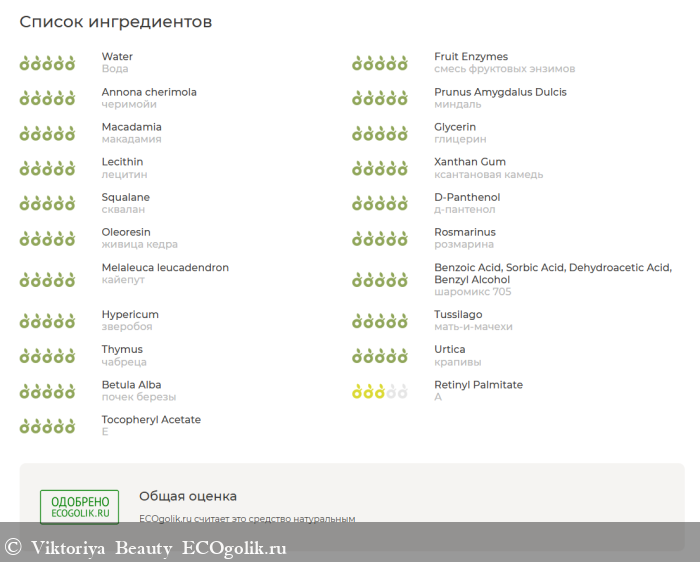Open the Prunus Amygdalus Dulcis entry
This screenshot has height=562, width=700.
click(500, 92)
